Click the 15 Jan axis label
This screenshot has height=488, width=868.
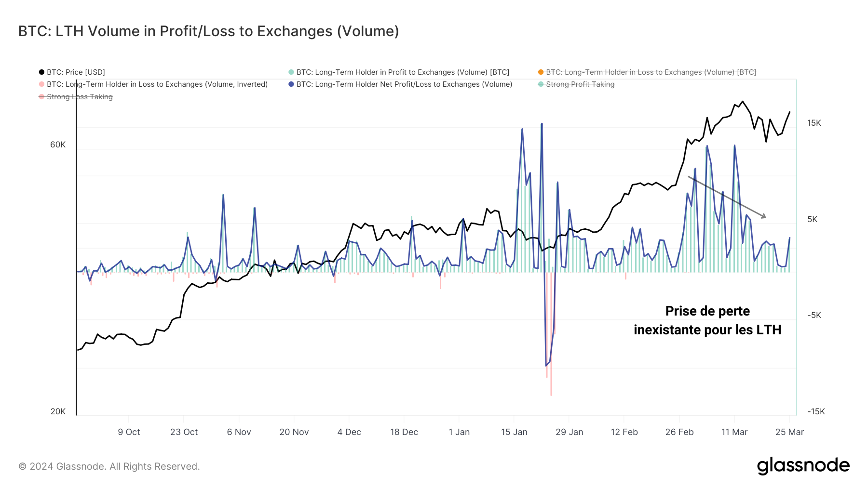(x=514, y=432)
